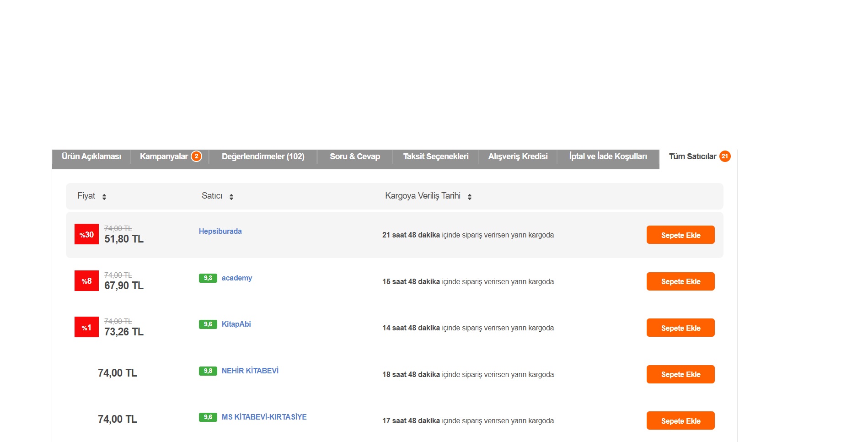Open Değerlendirmeler (102) tab
The width and height of the screenshot is (868, 442).
[263, 156]
